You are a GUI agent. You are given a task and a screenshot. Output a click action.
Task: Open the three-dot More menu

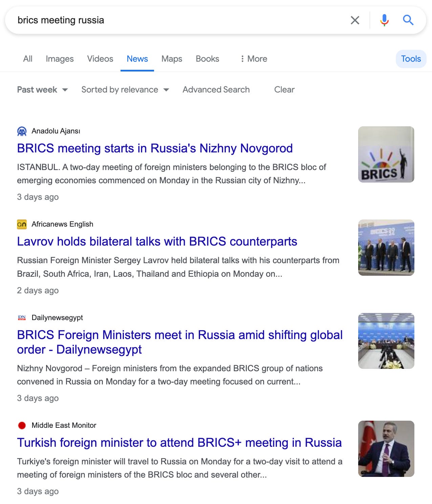coord(254,59)
